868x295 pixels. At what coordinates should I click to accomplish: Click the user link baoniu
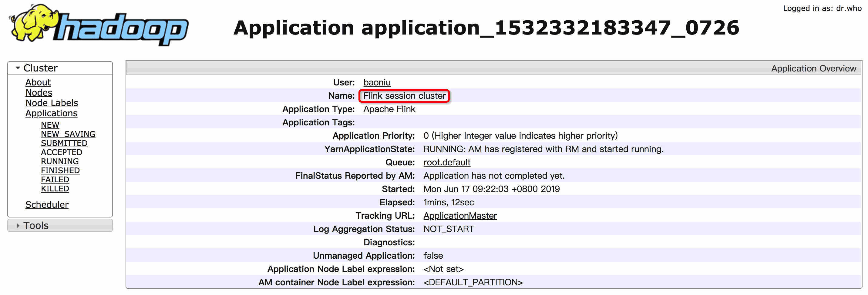point(377,82)
